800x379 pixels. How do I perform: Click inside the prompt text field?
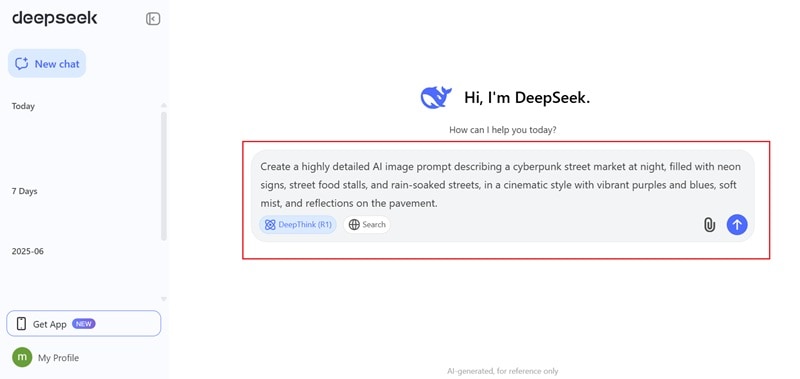(501, 185)
